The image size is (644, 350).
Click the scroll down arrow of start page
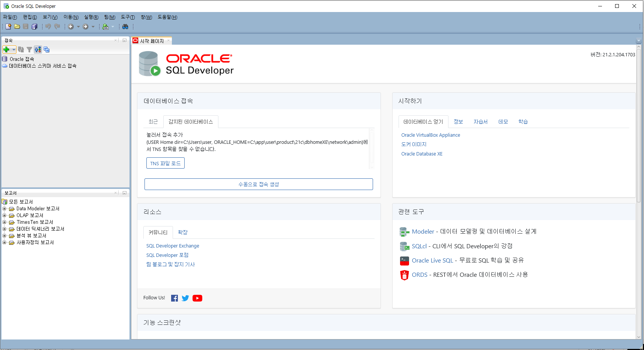(x=639, y=337)
